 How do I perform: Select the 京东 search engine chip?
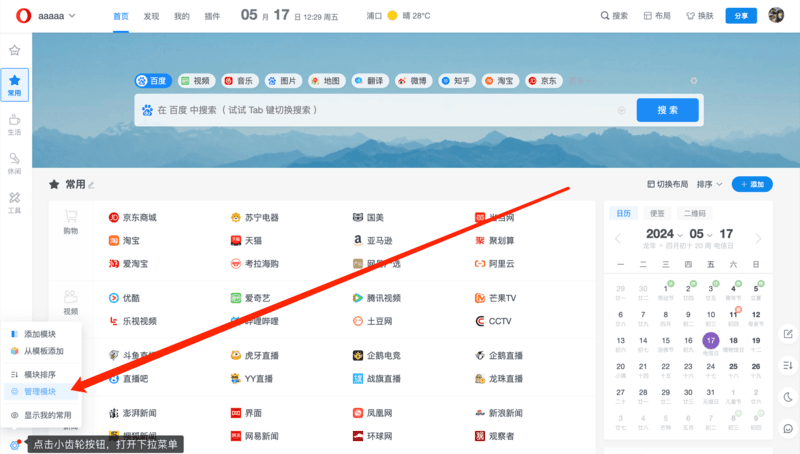(543, 81)
